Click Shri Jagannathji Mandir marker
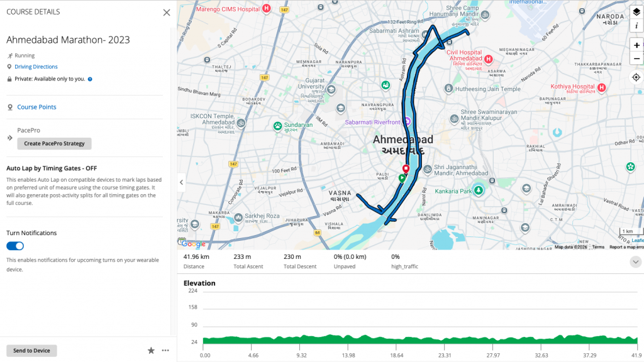This screenshot has width=644, height=362. (428, 169)
